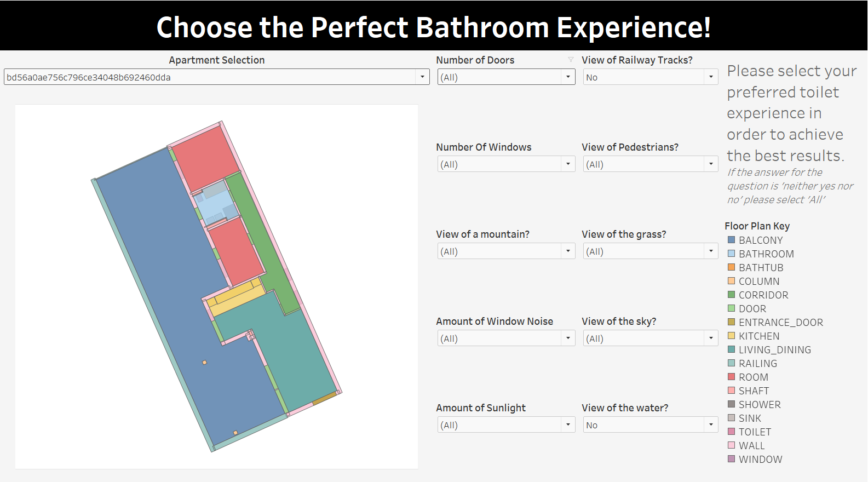
Task: Open the View of Railway Tracks dropdown
Action: click(711, 77)
